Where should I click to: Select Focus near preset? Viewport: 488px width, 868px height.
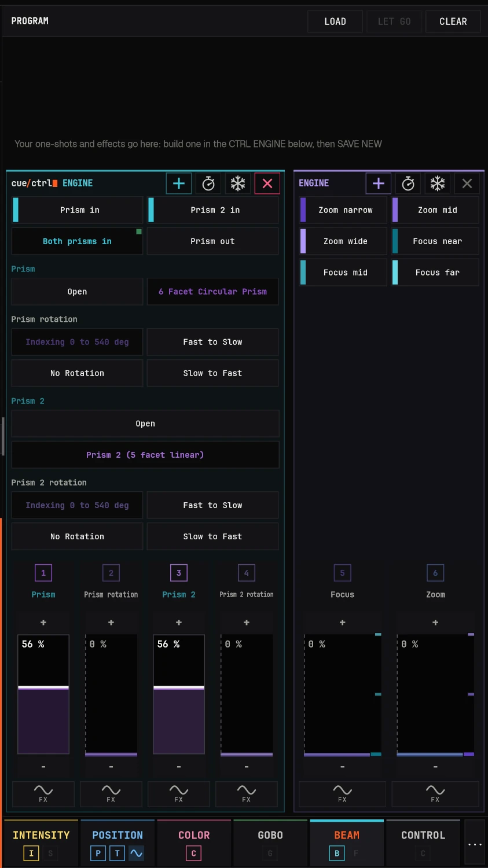tap(435, 241)
